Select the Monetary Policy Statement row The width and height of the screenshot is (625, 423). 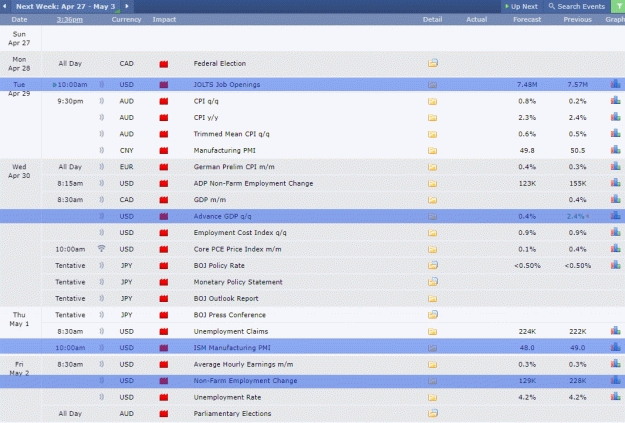(x=312, y=282)
